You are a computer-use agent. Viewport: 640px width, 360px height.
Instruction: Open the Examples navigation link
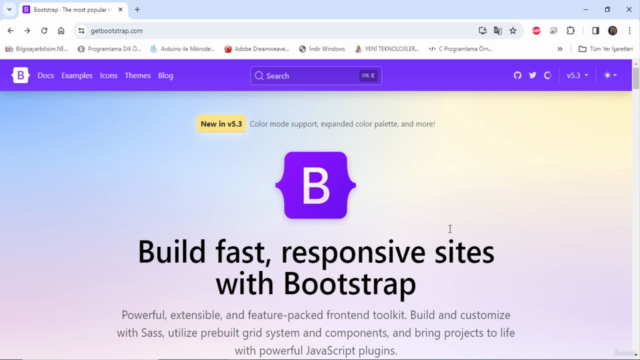point(77,76)
